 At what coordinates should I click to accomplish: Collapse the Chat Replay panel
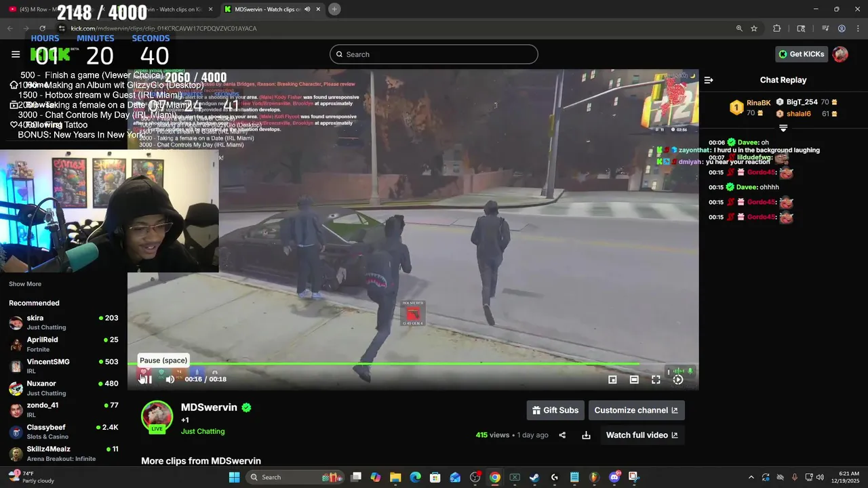pyautogui.click(x=709, y=80)
